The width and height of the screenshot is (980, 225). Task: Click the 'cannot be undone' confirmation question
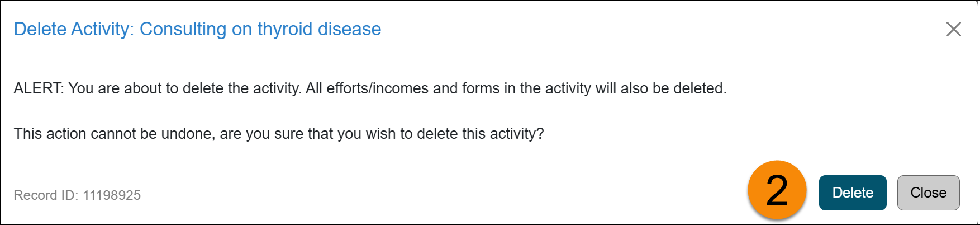[x=278, y=134]
